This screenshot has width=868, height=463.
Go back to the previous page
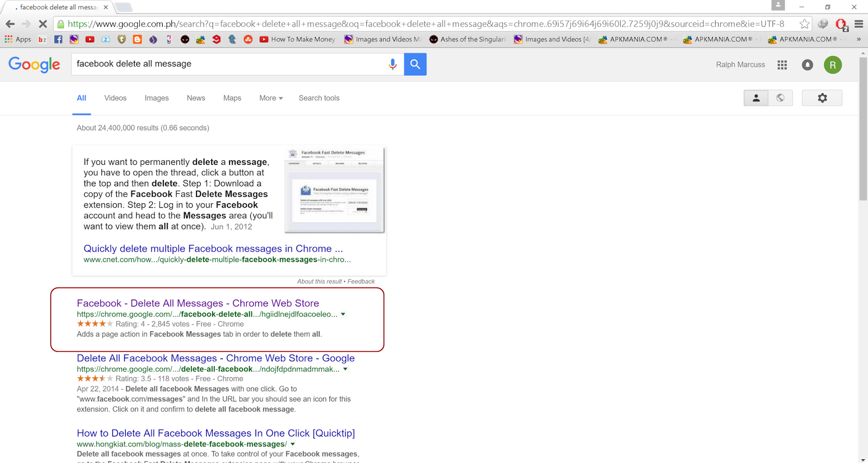click(10, 24)
